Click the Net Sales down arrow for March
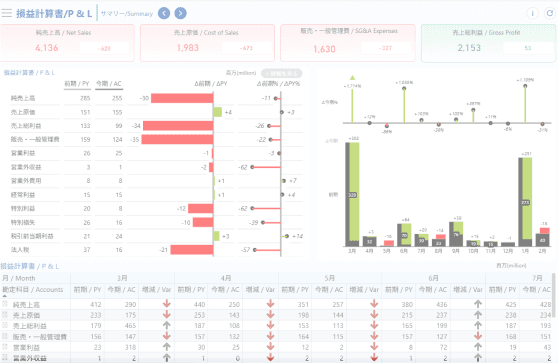 pos(166,304)
